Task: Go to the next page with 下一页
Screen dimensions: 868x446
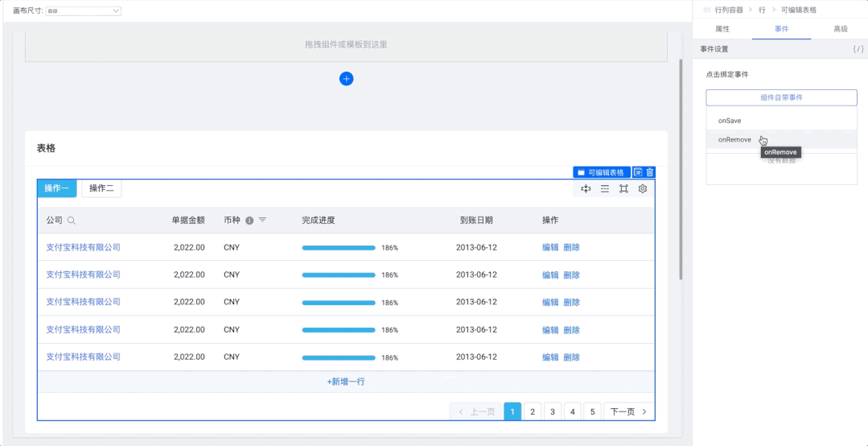Action: click(x=629, y=411)
